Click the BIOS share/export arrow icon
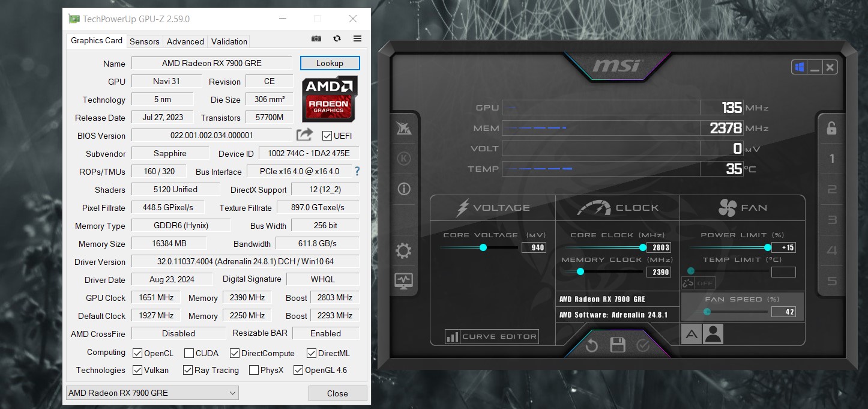 pyautogui.click(x=305, y=135)
